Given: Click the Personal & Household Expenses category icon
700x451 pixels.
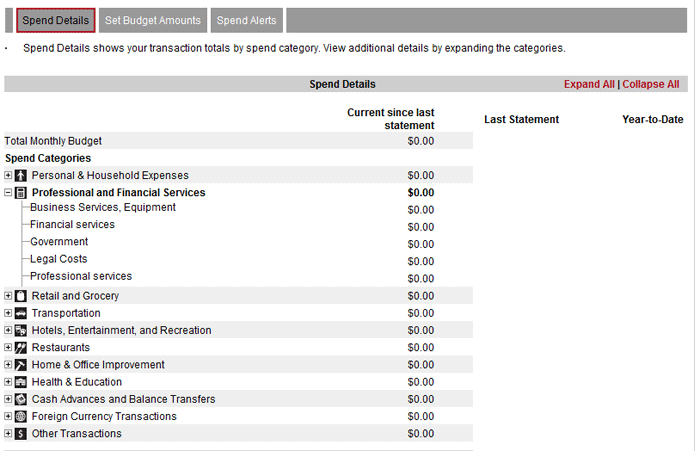Looking at the screenshot, I should 21,176.
